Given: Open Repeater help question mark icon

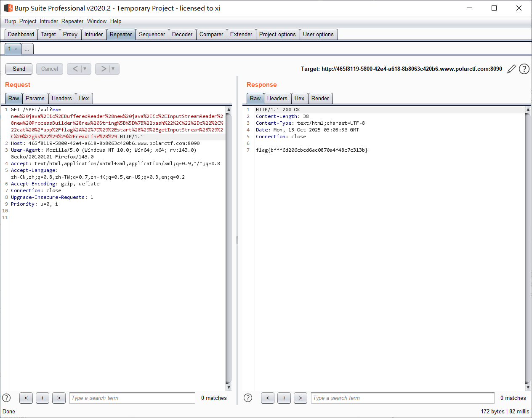Looking at the screenshot, I should (x=524, y=69).
